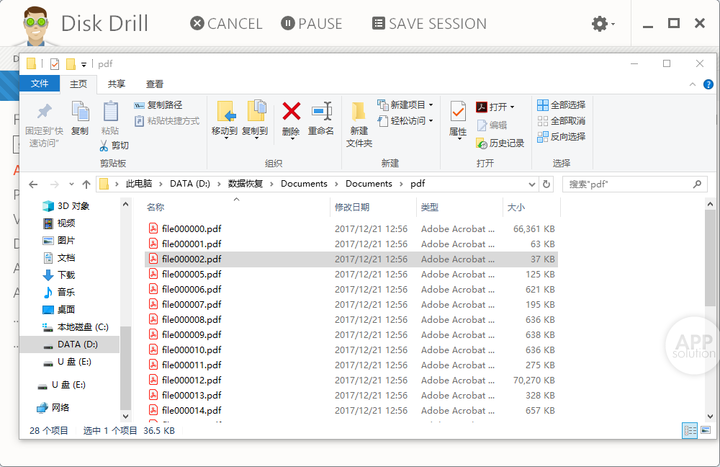Go back with the back arrow
Screen dimensions: 720x467
(33, 184)
